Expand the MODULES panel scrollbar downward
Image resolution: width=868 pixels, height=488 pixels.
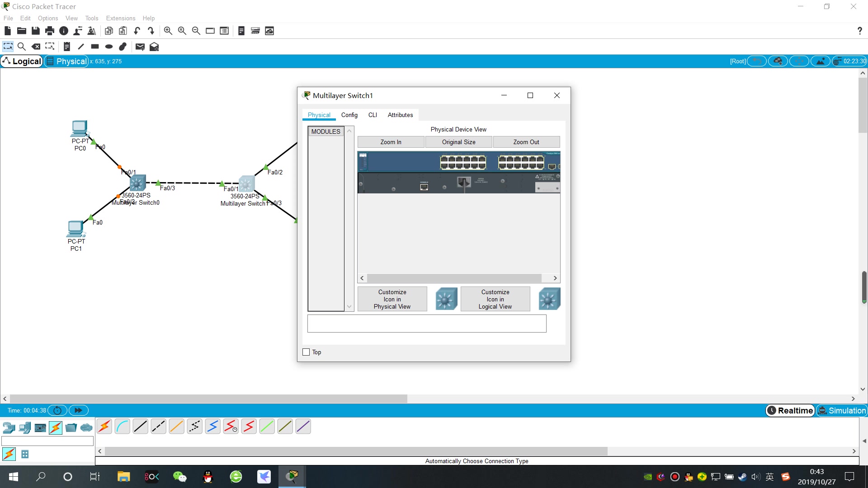coord(349,307)
